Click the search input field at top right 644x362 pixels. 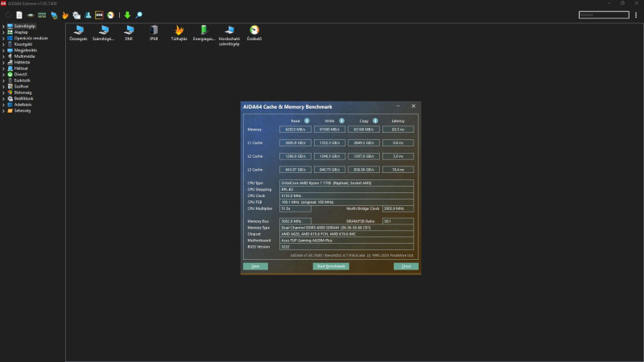(604, 14)
